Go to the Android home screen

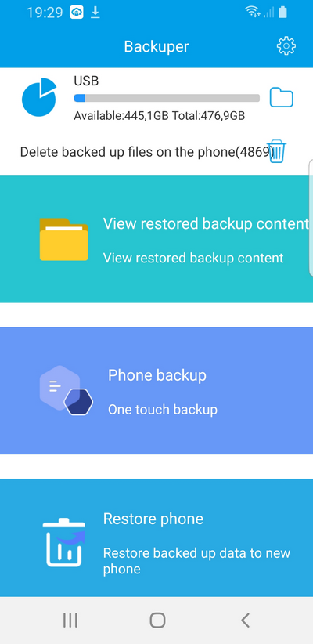pos(157,620)
